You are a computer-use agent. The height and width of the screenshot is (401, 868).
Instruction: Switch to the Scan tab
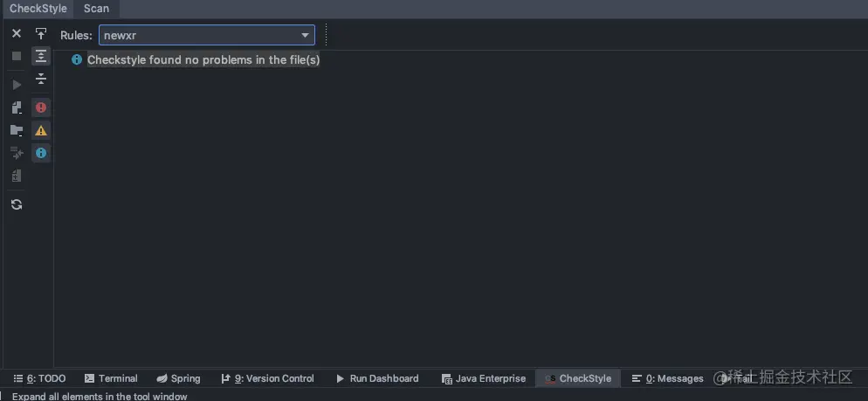96,9
